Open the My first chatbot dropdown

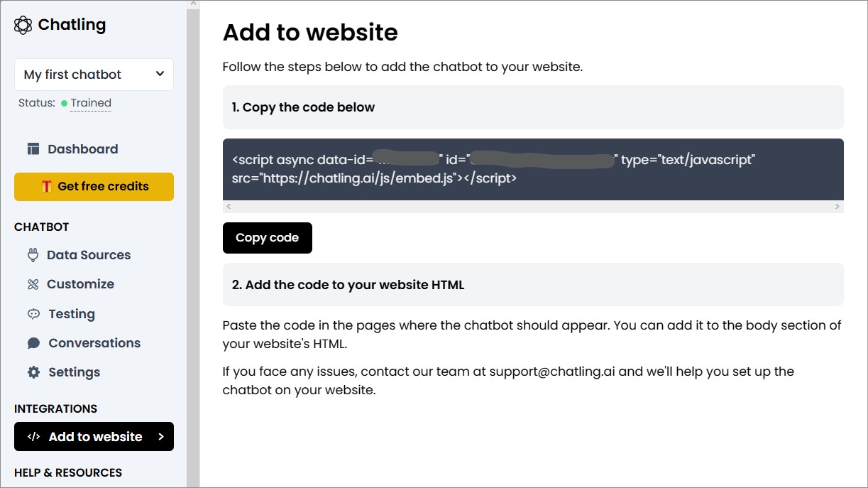point(94,75)
